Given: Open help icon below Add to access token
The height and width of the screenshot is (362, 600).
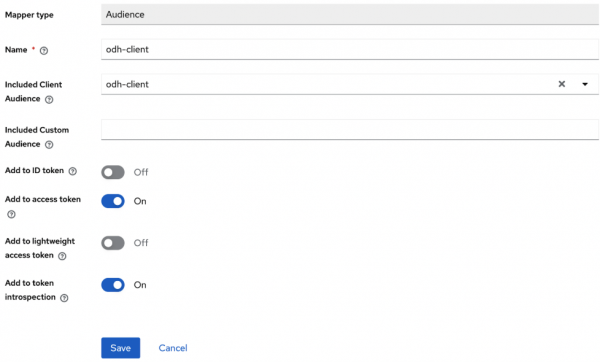Looking at the screenshot, I should (x=11, y=214).
